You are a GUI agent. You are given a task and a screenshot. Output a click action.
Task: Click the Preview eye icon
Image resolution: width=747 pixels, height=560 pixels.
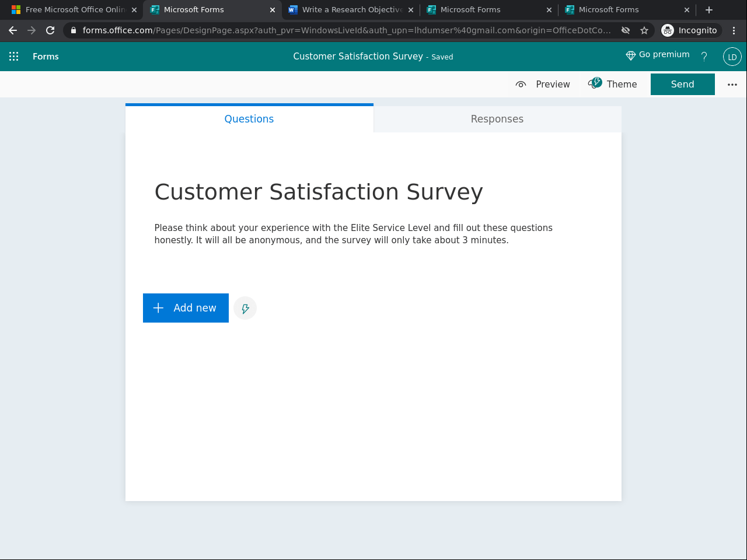pyautogui.click(x=520, y=84)
